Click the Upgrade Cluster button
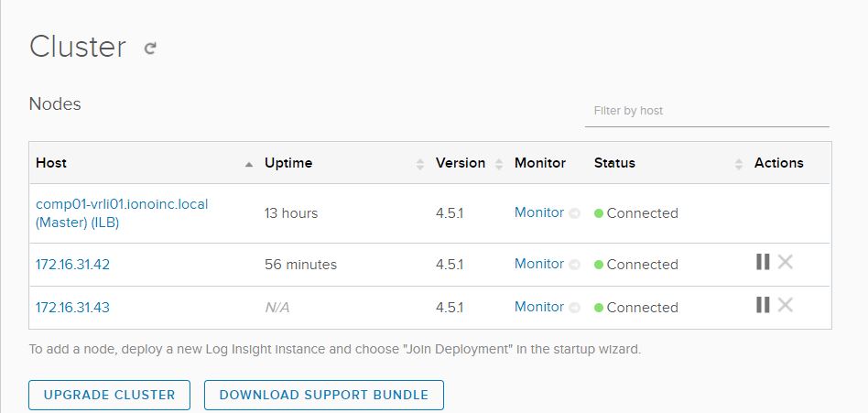The height and width of the screenshot is (413, 868). [109, 395]
